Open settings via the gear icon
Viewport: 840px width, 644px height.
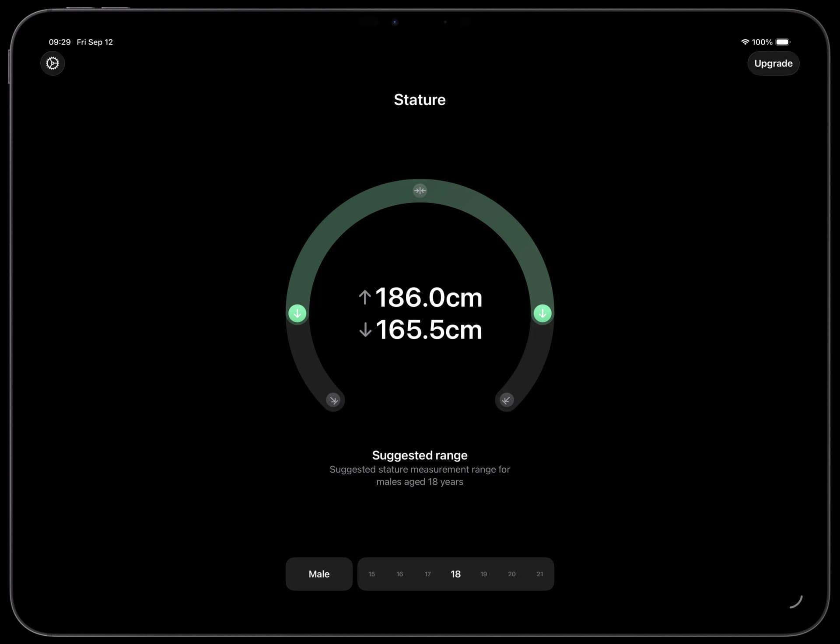tap(52, 63)
